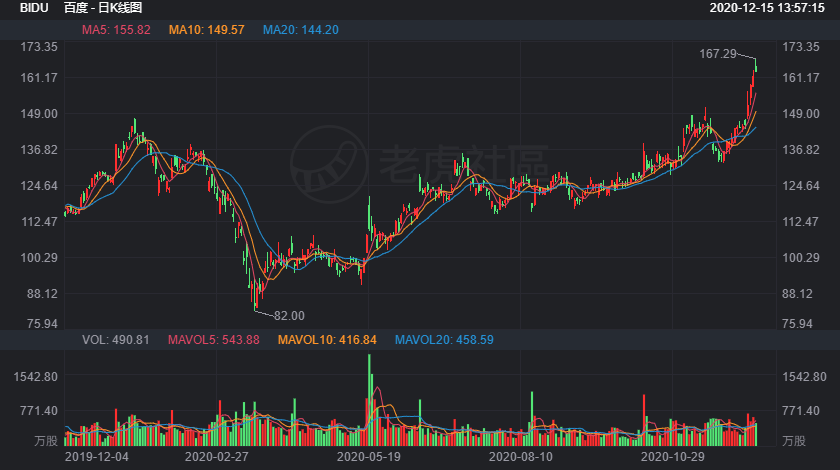The height and width of the screenshot is (470, 840).
Task: Click the VOL: 490.81 volume label
Action: tap(116, 340)
